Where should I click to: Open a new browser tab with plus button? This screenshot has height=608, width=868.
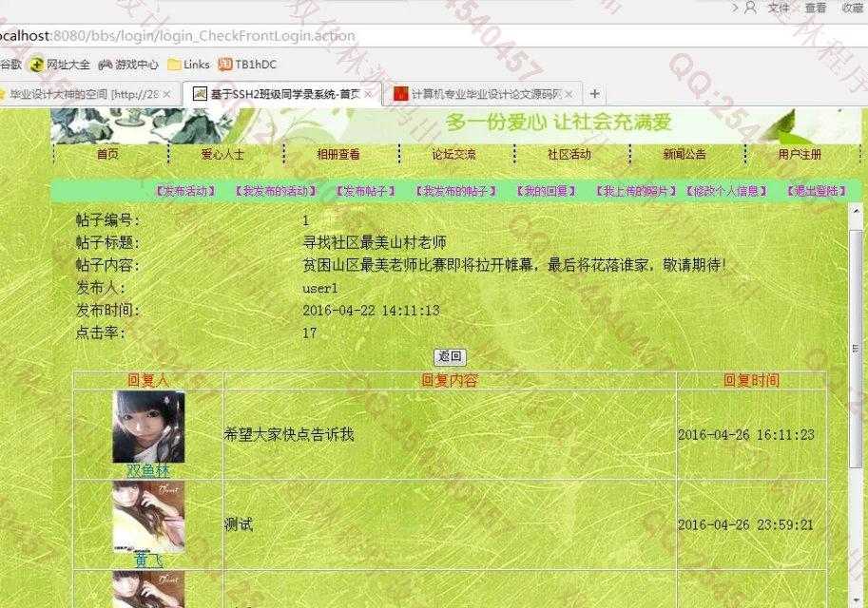[x=594, y=94]
